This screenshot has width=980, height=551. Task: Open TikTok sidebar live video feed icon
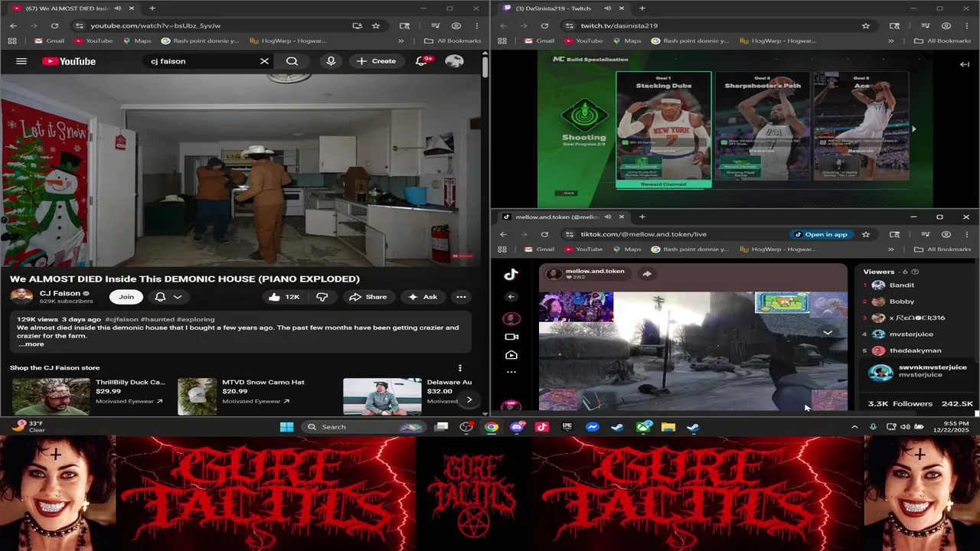tap(511, 355)
